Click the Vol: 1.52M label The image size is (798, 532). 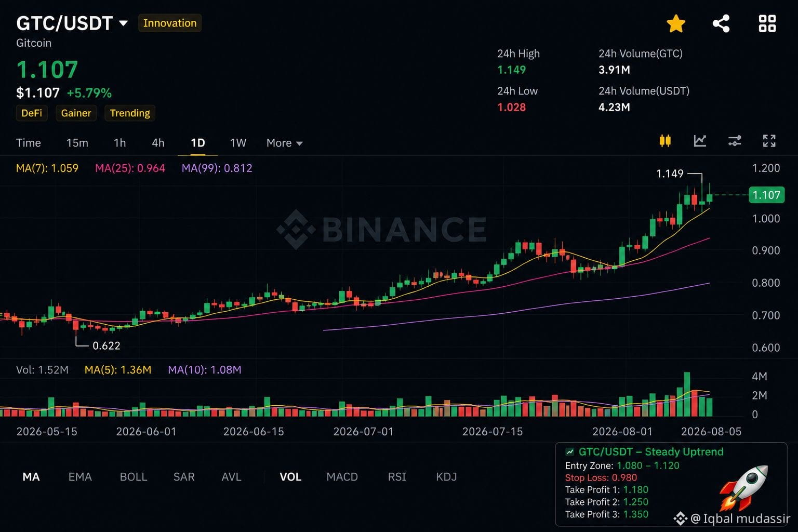[x=42, y=370]
